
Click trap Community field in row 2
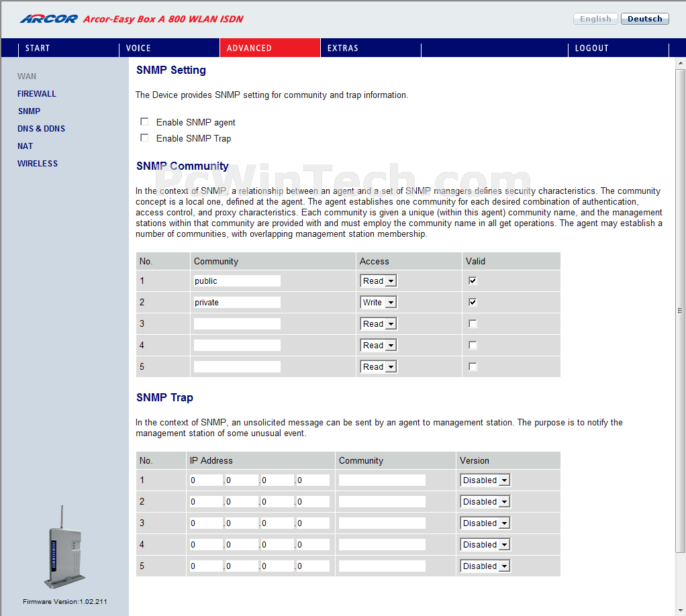pyautogui.click(x=382, y=501)
